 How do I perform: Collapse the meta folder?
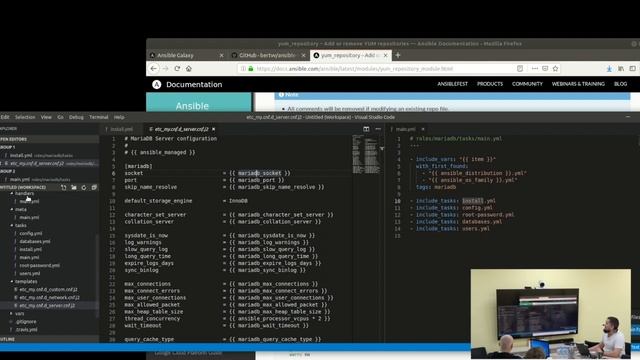20,209
